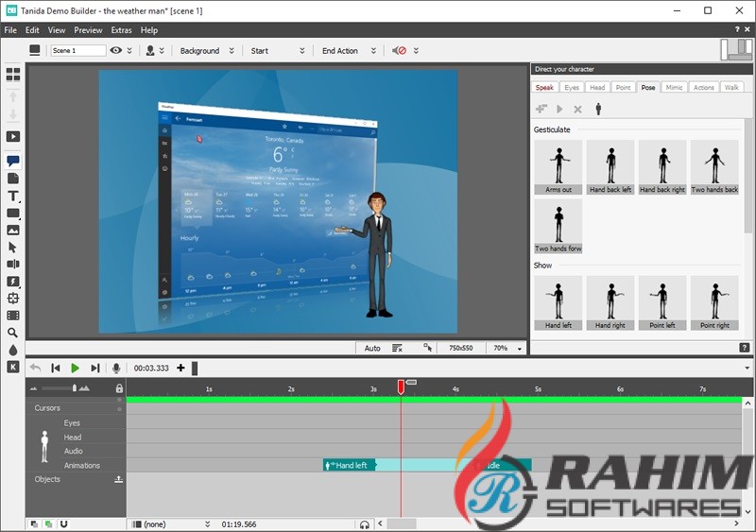Click the delete X icon in character panel
Viewport: 756px width, 532px height.
tap(577, 110)
